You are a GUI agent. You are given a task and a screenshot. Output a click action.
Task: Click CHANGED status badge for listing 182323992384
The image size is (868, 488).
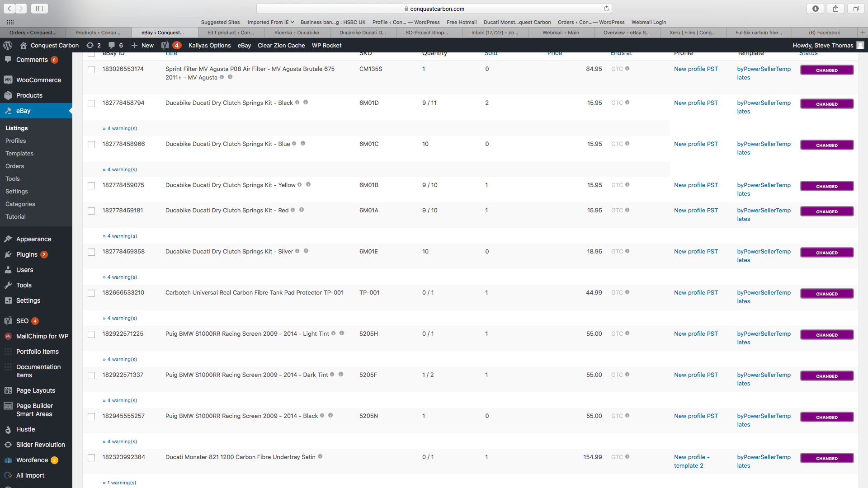point(827,458)
